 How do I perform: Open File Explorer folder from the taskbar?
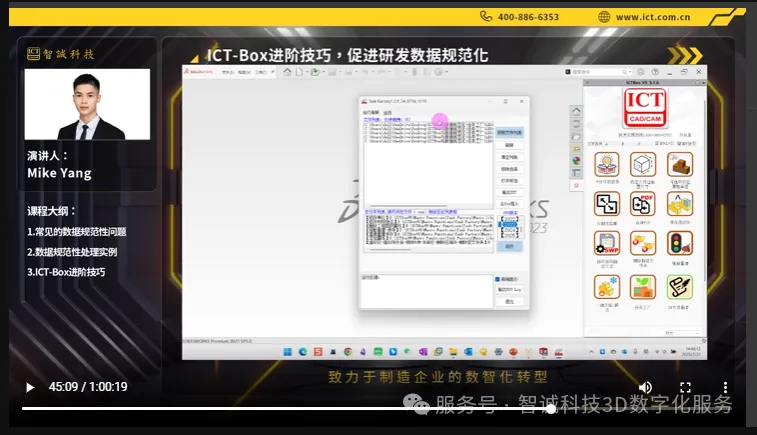click(x=453, y=352)
